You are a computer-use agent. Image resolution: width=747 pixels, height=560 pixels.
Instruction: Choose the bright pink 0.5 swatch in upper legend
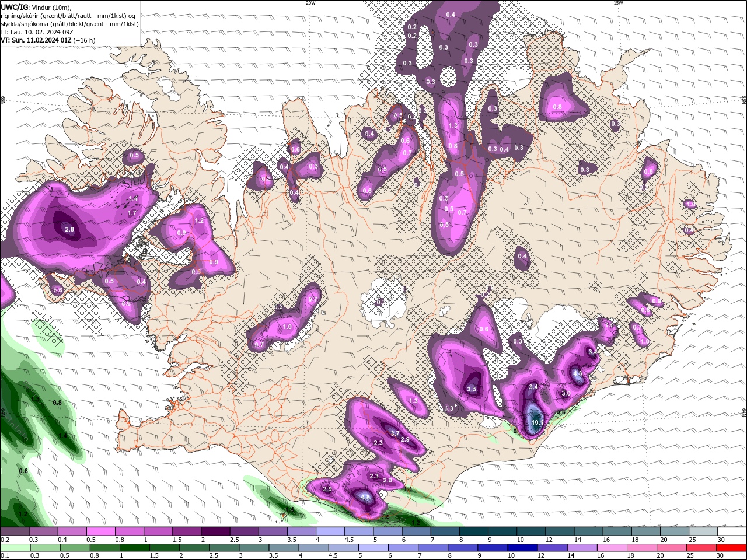tap(100, 532)
